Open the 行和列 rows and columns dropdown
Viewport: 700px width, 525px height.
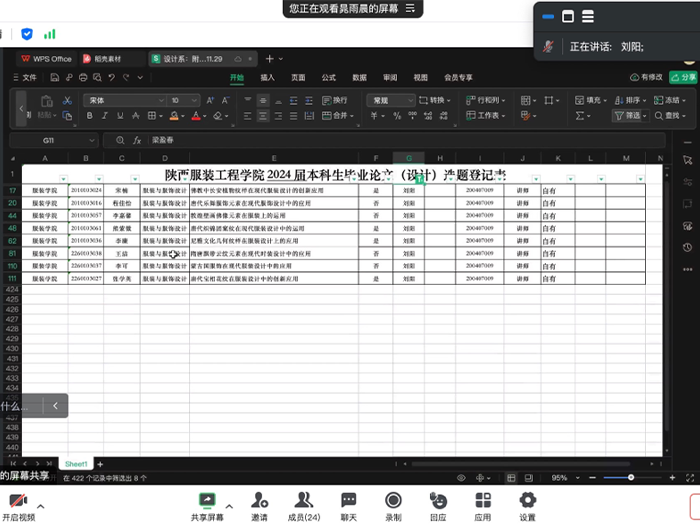point(486,100)
